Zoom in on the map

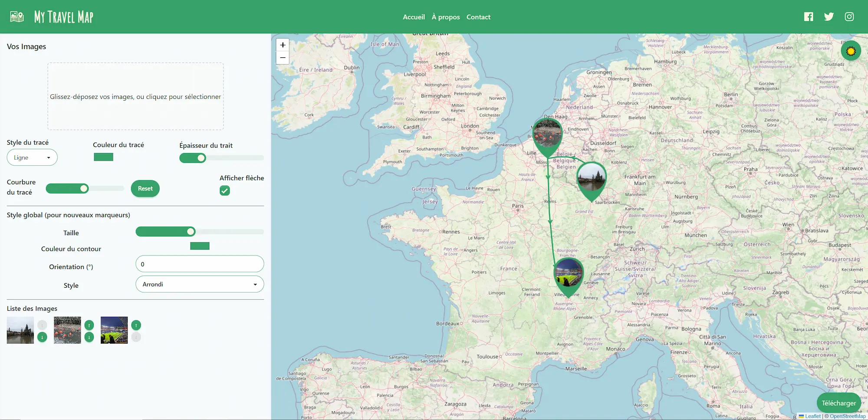click(x=283, y=45)
